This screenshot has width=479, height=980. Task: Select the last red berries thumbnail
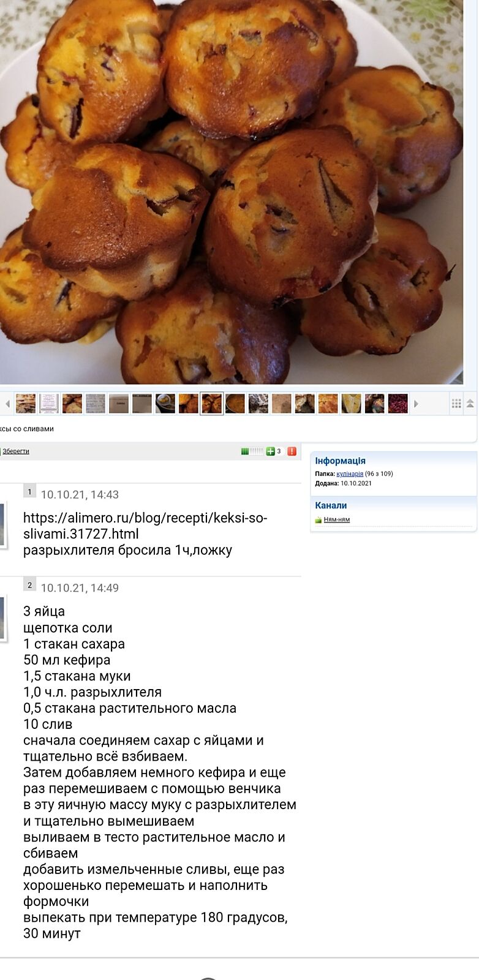click(398, 404)
